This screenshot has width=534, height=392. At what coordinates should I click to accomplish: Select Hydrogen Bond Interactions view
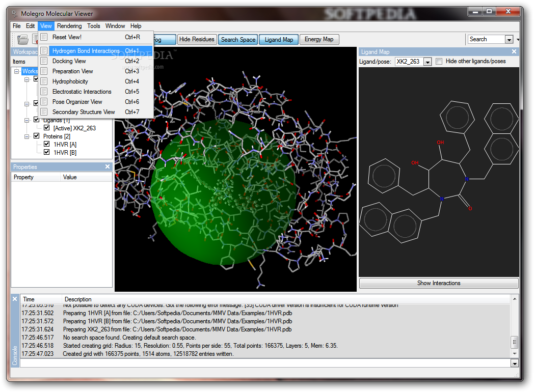click(x=96, y=51)
